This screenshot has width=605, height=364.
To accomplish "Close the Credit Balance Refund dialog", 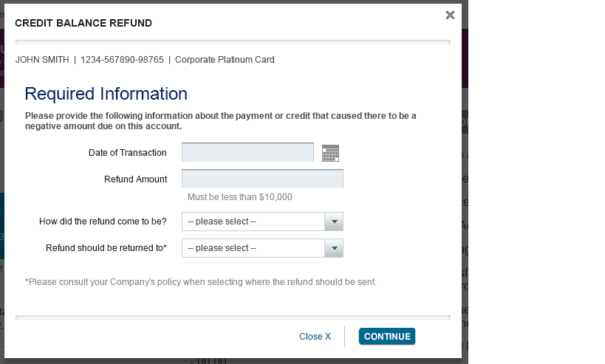I will [x=450, y=15].
